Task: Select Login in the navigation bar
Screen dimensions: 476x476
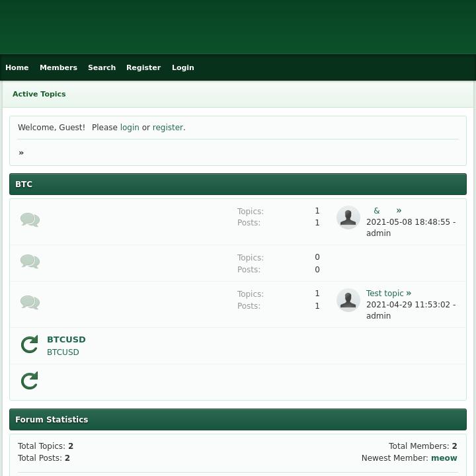Action: 183,67
